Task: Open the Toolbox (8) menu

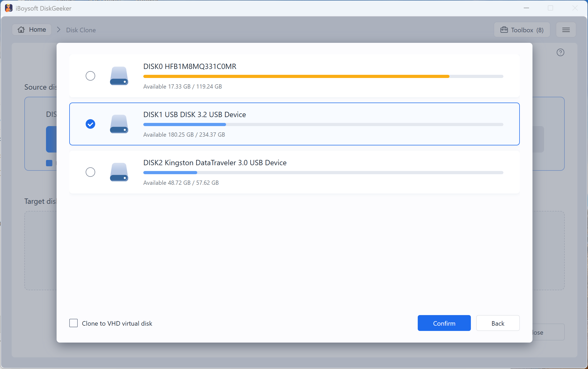Action: pyautogui.click(x=522, y=30)
